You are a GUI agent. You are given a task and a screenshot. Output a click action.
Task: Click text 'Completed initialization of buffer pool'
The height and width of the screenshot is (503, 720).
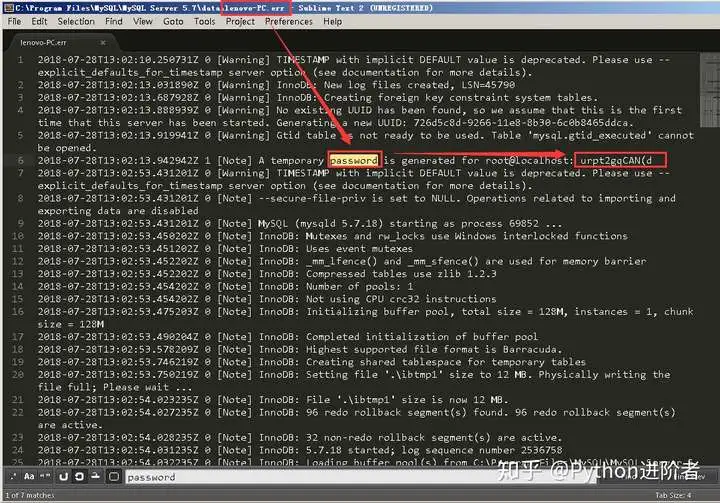[422, 337]
